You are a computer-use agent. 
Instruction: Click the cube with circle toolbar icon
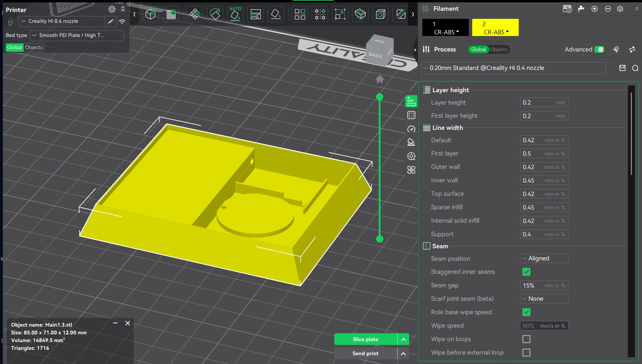(x=380, y=14)
